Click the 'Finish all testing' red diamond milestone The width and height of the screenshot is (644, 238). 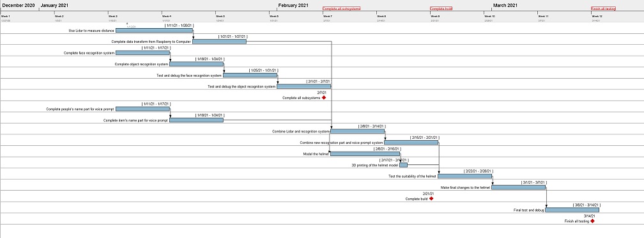pos(592,221)
